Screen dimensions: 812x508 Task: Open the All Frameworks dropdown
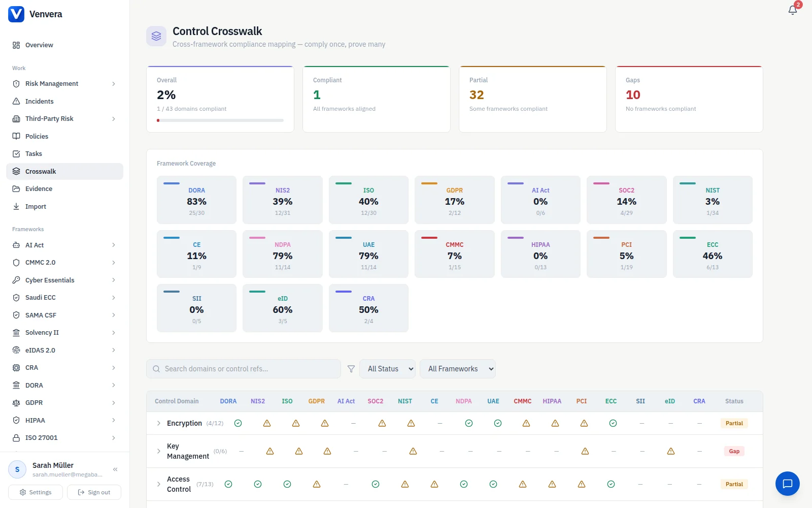pyautogui.click(x=458, y=369)
